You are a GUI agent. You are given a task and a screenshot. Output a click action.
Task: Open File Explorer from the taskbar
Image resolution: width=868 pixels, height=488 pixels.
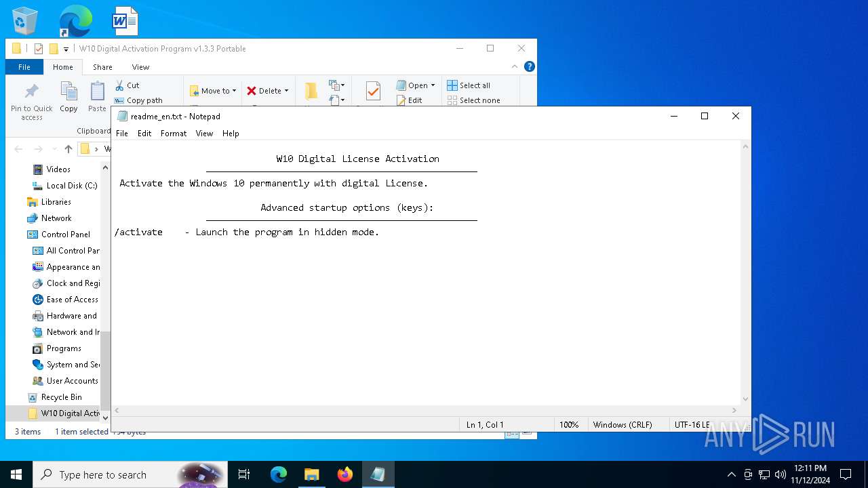click(311, 474)
